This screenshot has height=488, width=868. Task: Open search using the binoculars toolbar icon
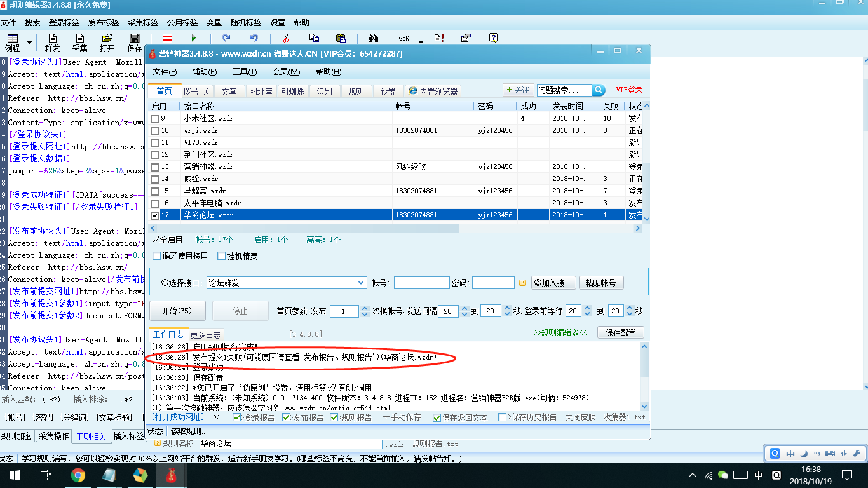[374, 38]
